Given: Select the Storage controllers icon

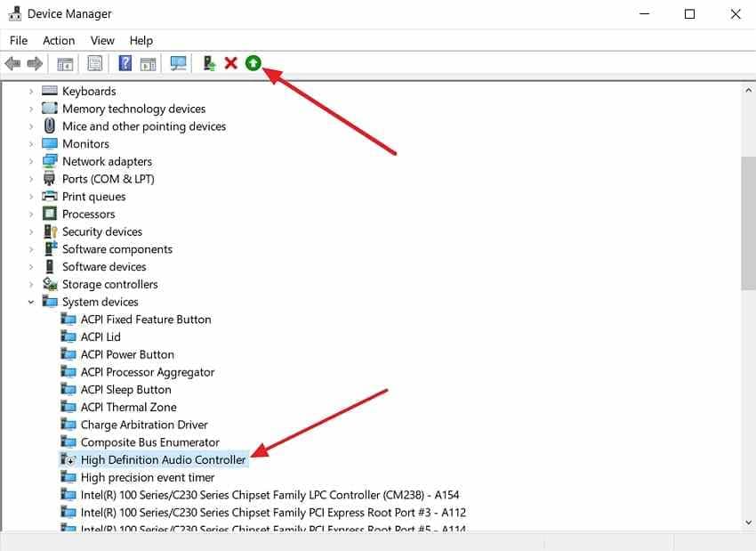Looking at the screenshot, I should point(50,284).
